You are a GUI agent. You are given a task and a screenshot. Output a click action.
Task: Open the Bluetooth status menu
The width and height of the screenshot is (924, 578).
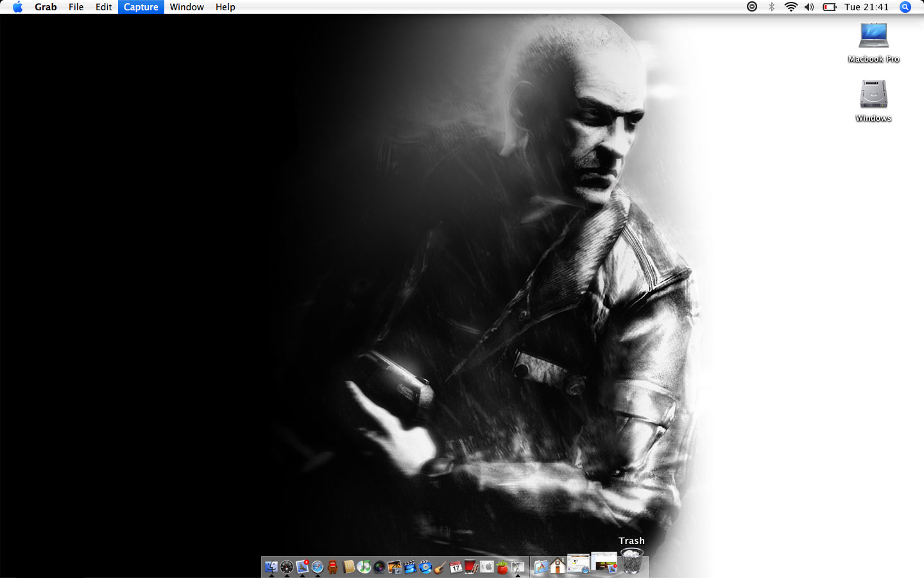pyautogui.click(x=771, y=7)
